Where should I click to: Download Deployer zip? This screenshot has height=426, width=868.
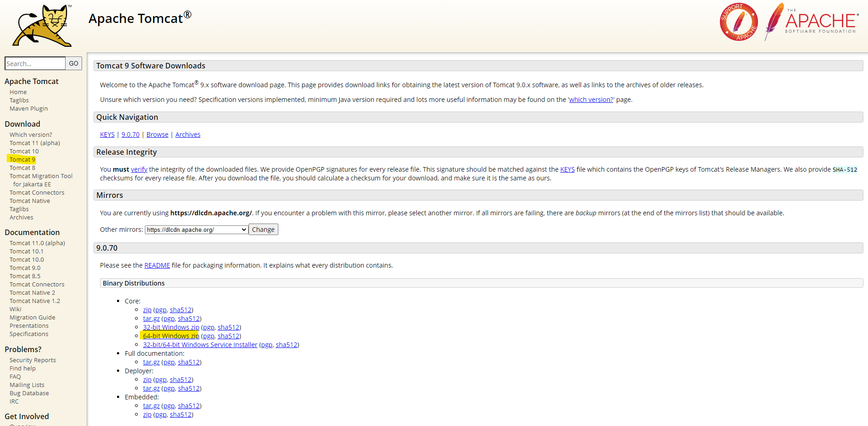coord(147,380)
